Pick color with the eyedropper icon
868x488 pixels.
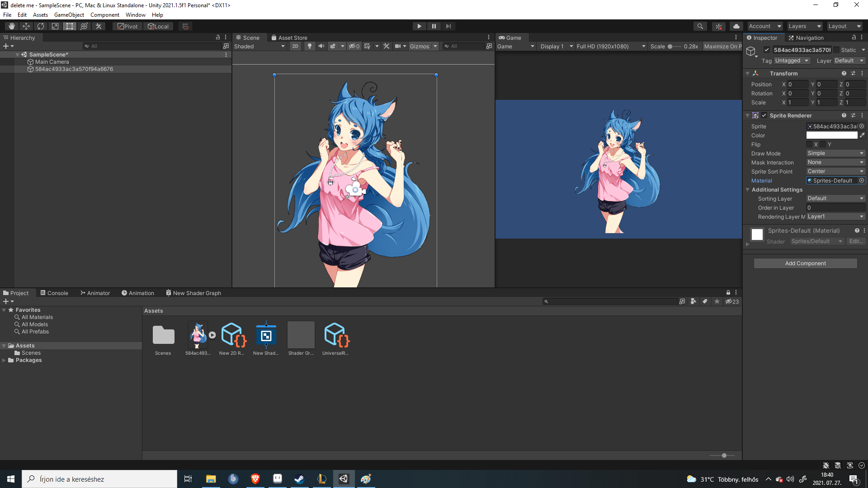coord(862,135)
